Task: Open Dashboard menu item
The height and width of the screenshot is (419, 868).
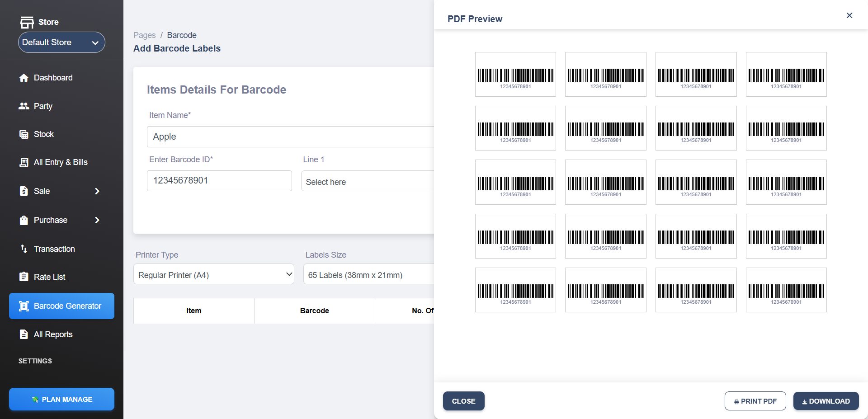Action: point(53,78)
